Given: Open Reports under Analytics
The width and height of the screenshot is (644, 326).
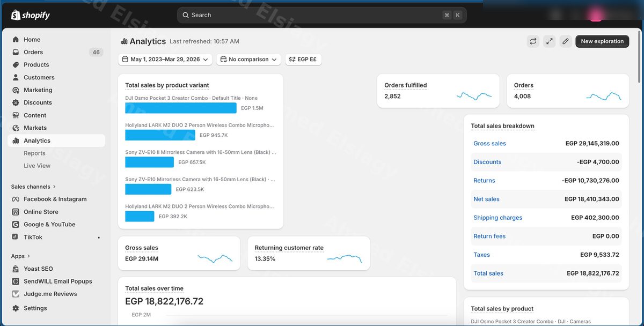Looking at the screenshot, I should [34, 153].
